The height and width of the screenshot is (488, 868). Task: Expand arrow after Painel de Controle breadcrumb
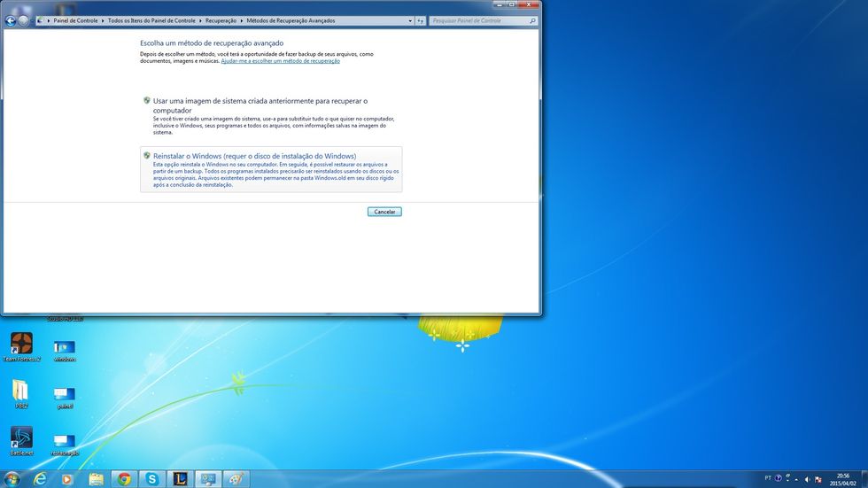pos(103,21)
